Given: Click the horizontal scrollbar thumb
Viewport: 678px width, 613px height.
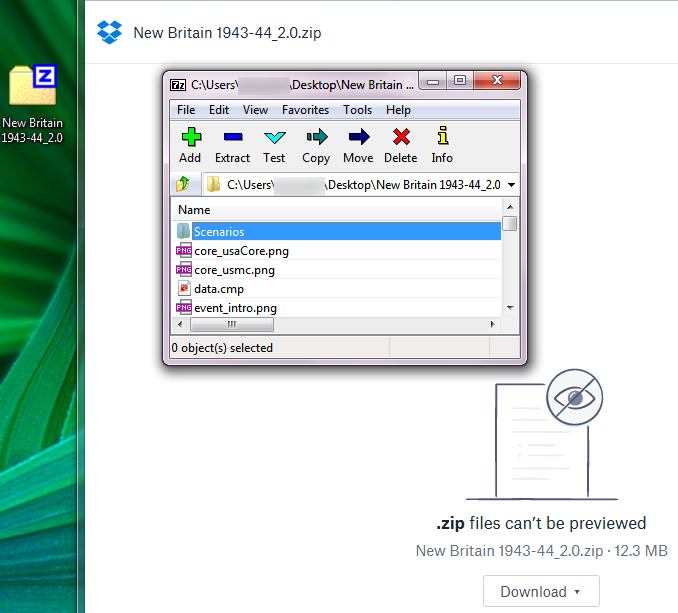Looking at the screenshot, I should tap(232, 324).
